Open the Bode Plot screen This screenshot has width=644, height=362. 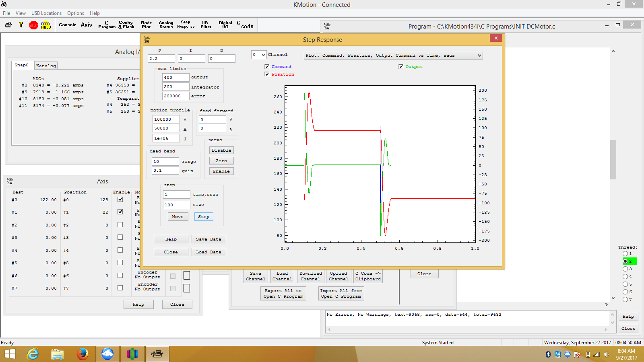coord(146,25)
